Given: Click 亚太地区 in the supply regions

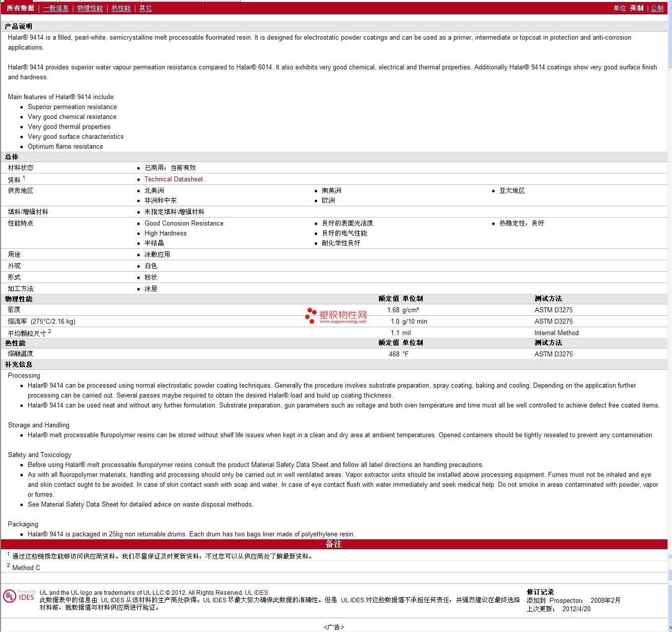Looking at the screenshot, I should (512, 191).
